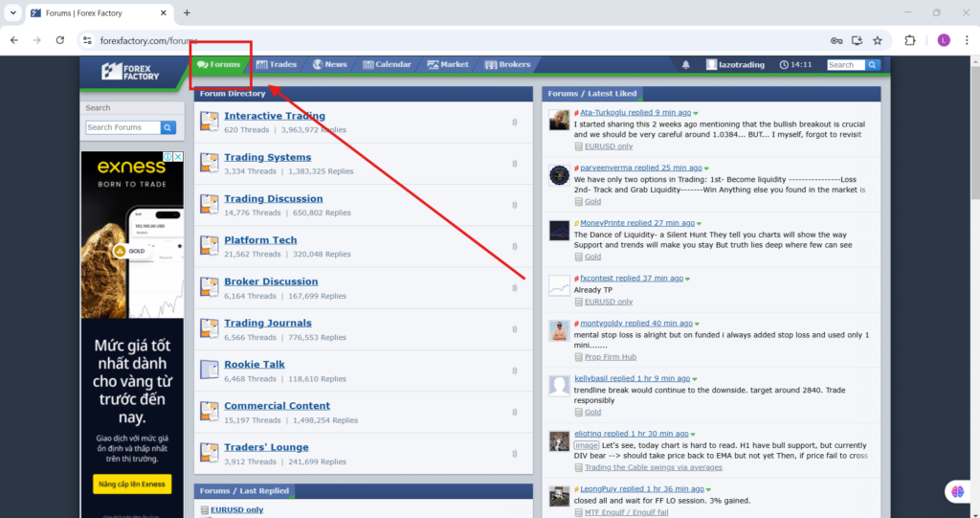Open the Trades navigation tab
Viewport: 980px width, 518px height.
277,64
